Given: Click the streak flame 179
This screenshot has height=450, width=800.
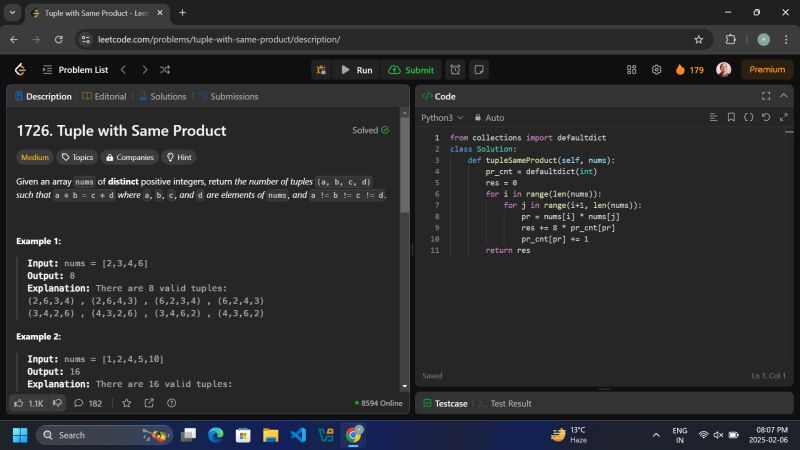Looking at the screenshot, I should coord(690,70).
